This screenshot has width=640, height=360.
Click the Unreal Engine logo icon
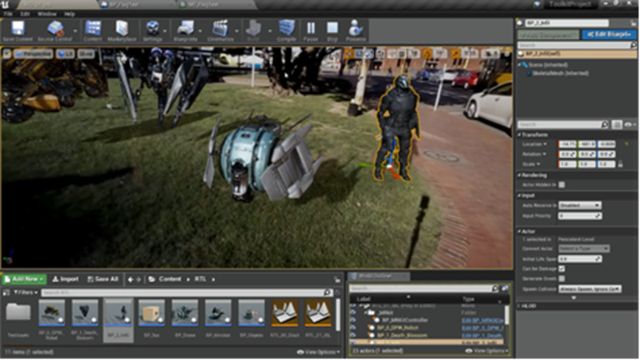(6, 4)
